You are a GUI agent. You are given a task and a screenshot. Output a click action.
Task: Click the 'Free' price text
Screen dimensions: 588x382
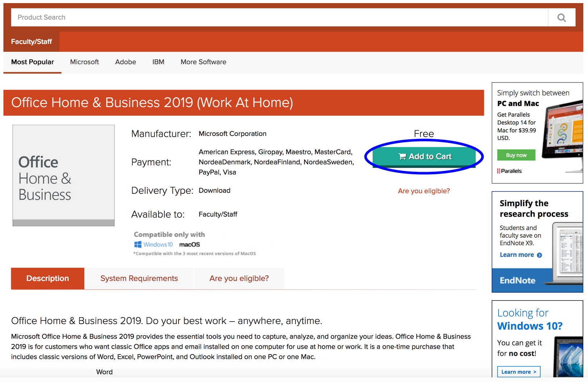(424, 134)
